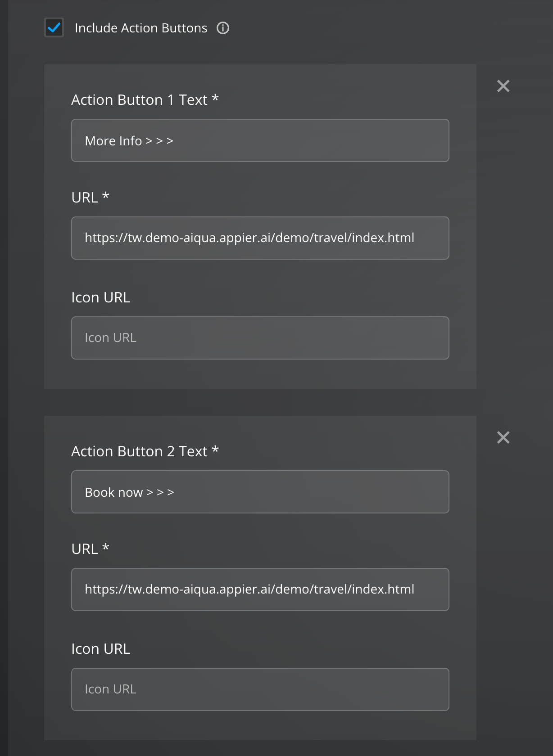Click the 'More Info > > >' text field
Image resolution: width=553 pixels, height=756 pixels.
(x=260, y=140)
